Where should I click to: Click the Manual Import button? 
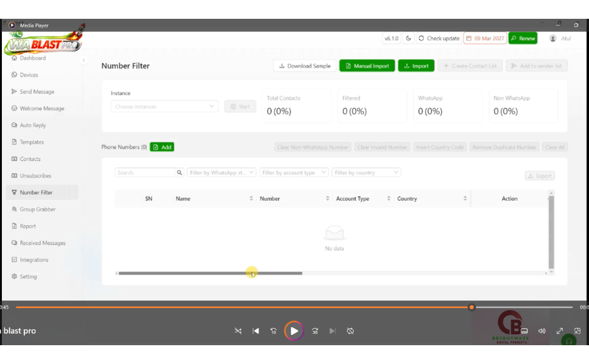(367, 66)
